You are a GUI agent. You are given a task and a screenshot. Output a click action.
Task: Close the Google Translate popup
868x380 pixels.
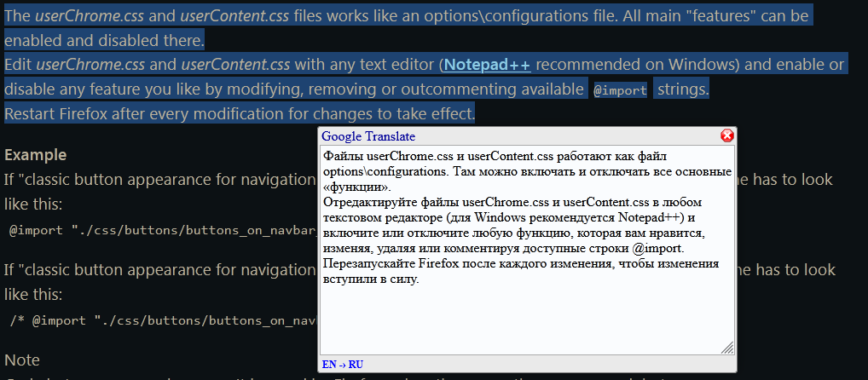click(x=727, y=136)
